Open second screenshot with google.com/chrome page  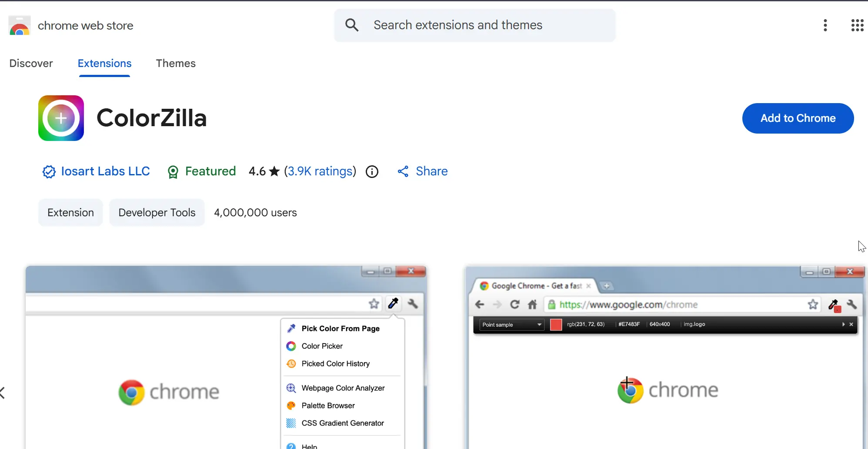[666, 357]
